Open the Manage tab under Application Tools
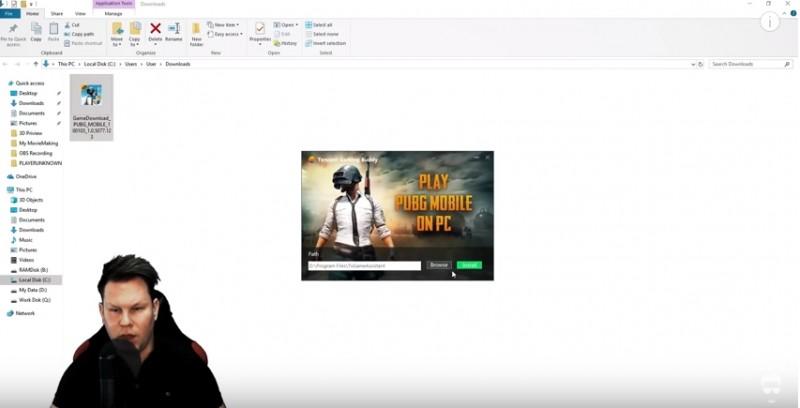Viewport: 800px width, 408px height. point(113,14)
